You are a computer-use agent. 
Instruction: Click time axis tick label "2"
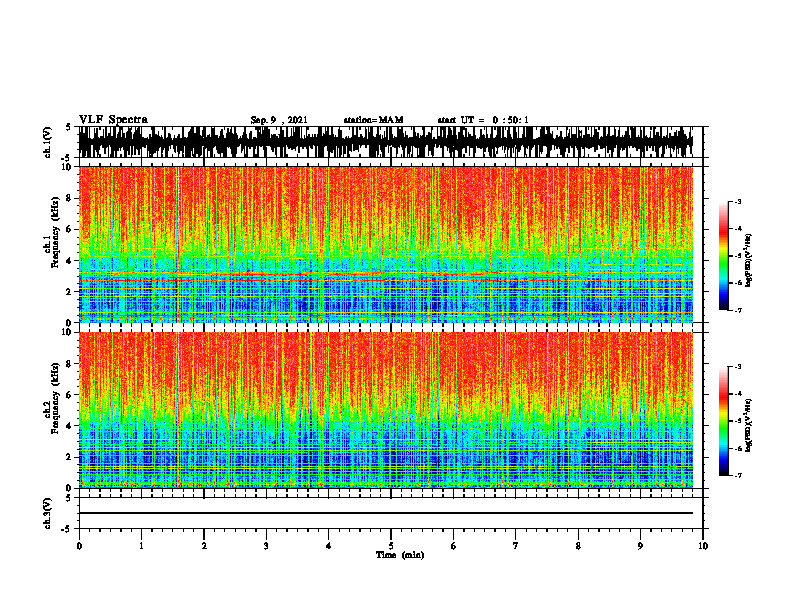[204, 546]
